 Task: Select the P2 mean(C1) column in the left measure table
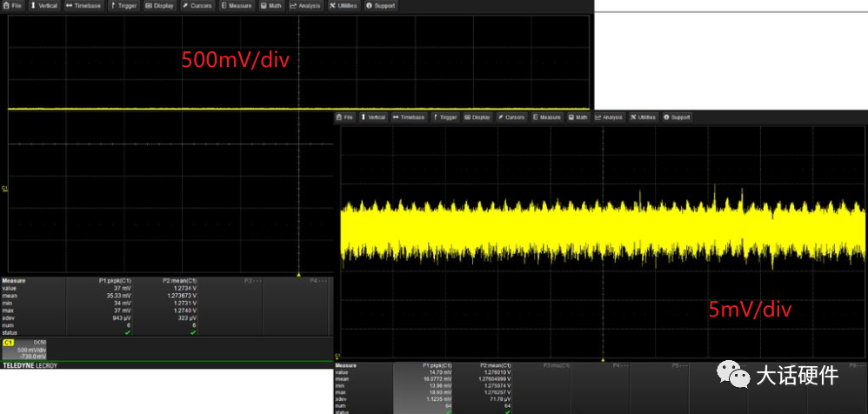(x=178, y=282)
